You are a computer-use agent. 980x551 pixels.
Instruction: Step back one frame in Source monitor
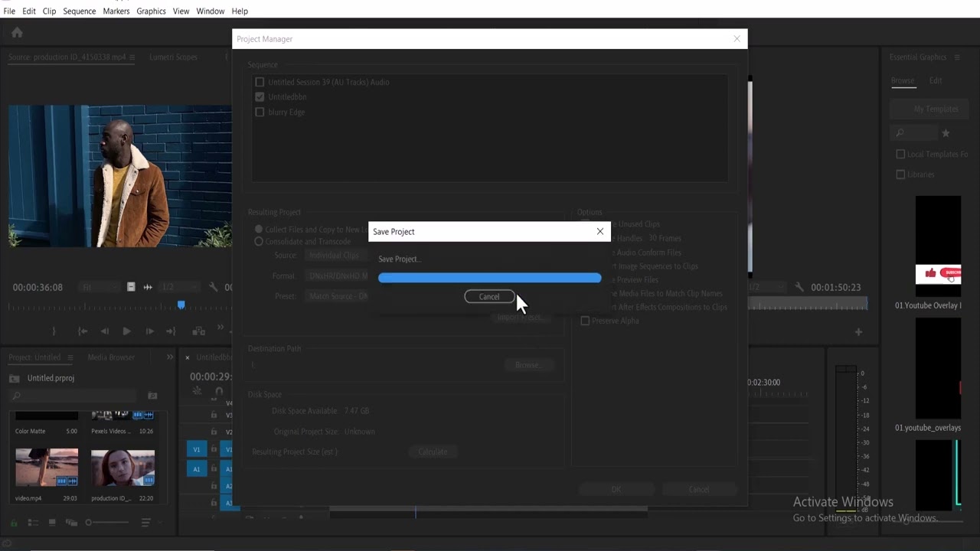105,331
